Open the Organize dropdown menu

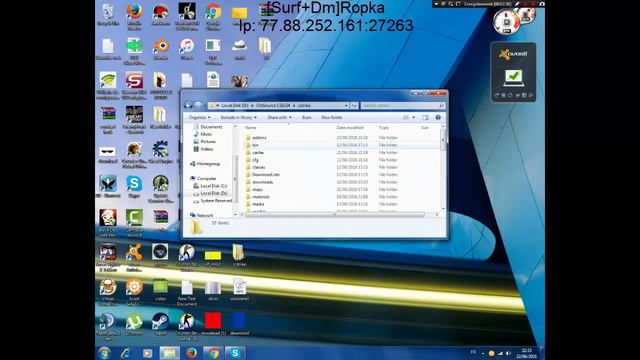click(x=200, y=118)
